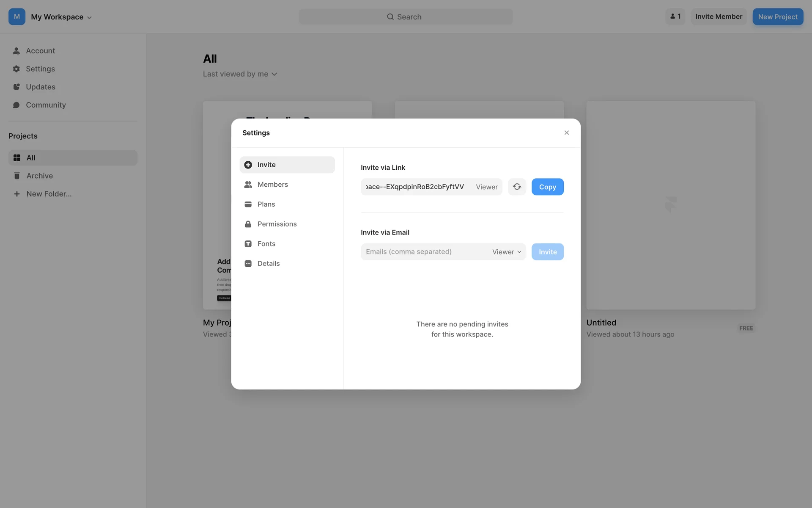
Task: Open the Plans settings tab
Action: point(266,204)
